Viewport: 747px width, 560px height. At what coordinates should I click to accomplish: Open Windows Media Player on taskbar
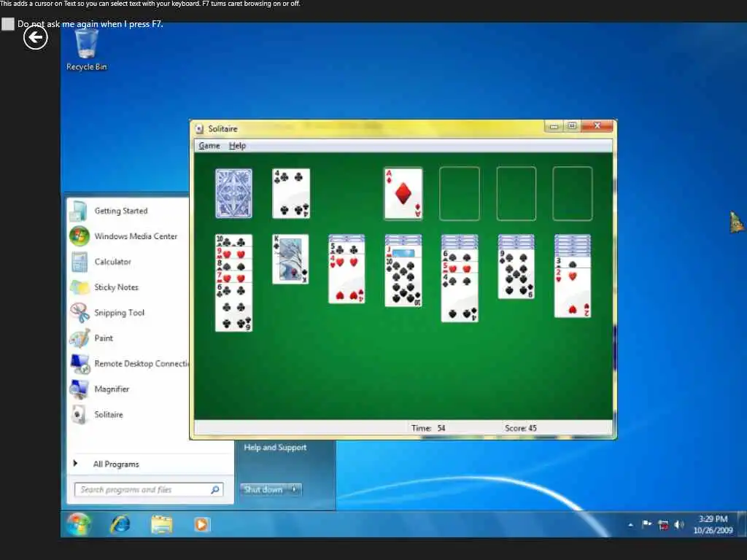click(201, 525)
